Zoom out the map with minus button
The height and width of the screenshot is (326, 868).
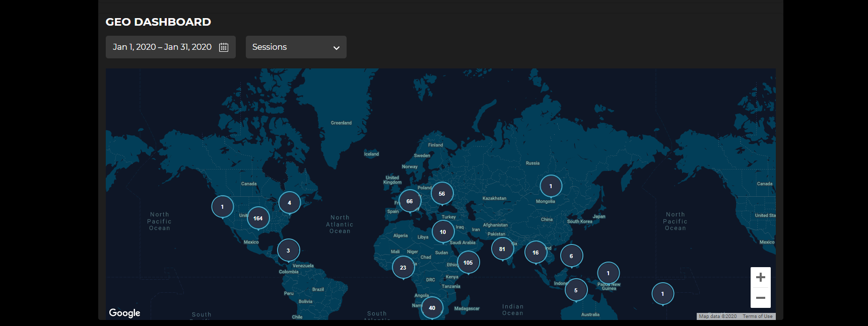click(760, 298)
